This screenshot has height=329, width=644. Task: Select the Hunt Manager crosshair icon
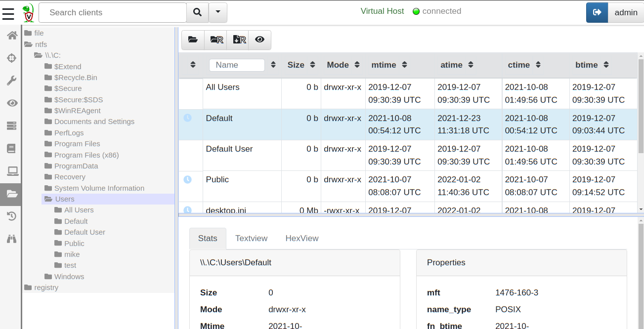(11, 58)
